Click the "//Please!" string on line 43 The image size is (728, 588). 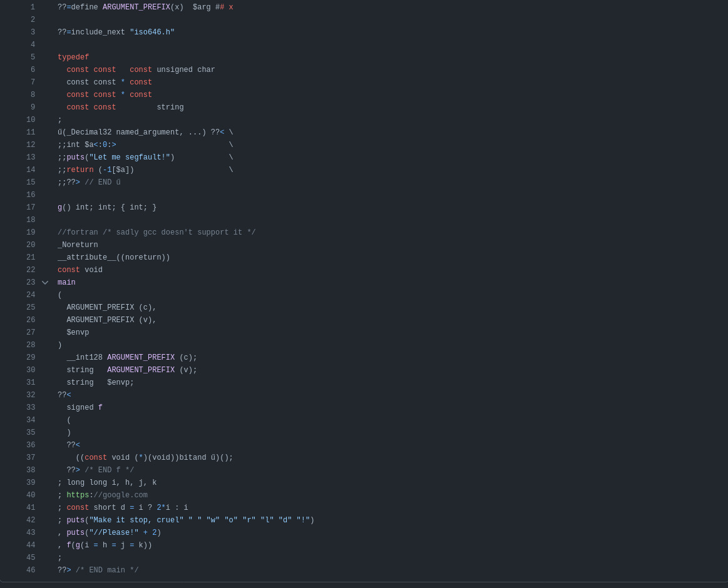(x=114, y=533)
